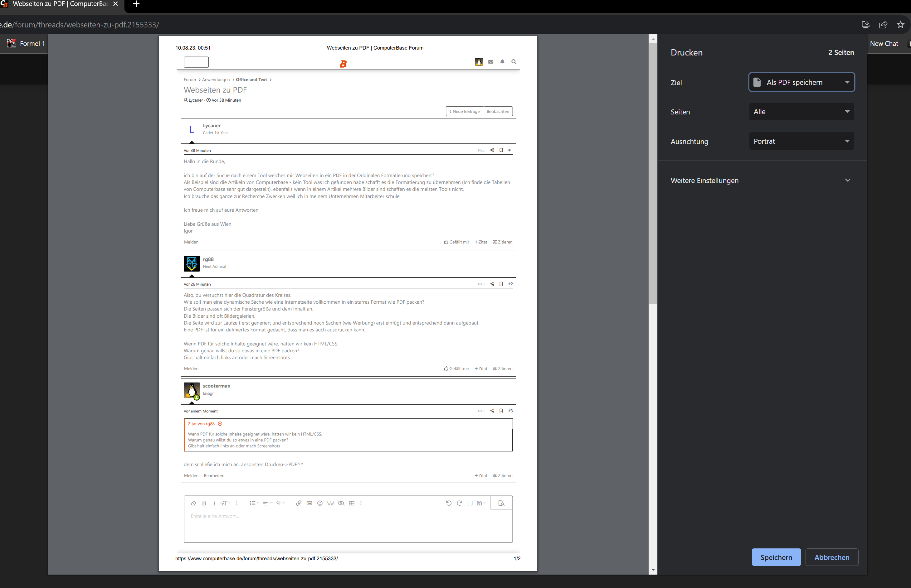Click the install/download icon in address bar
The image size is (911, 588).
click(x=865, y=25)
